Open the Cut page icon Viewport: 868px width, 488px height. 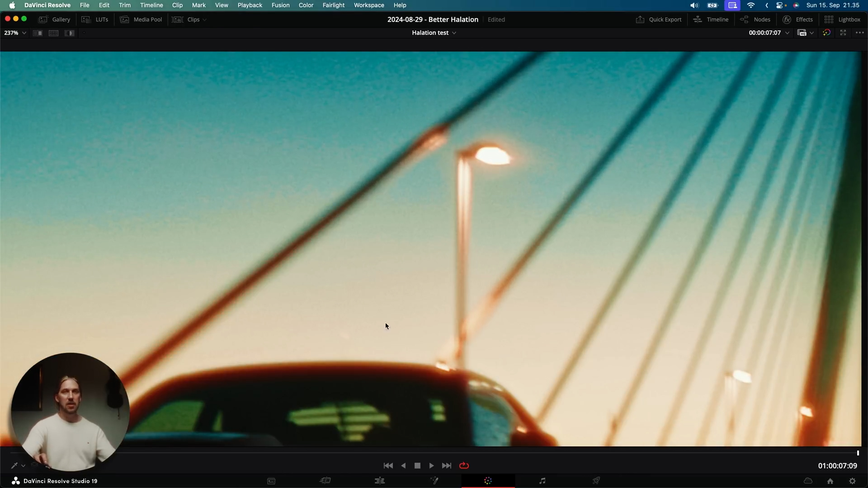[325, 481]
